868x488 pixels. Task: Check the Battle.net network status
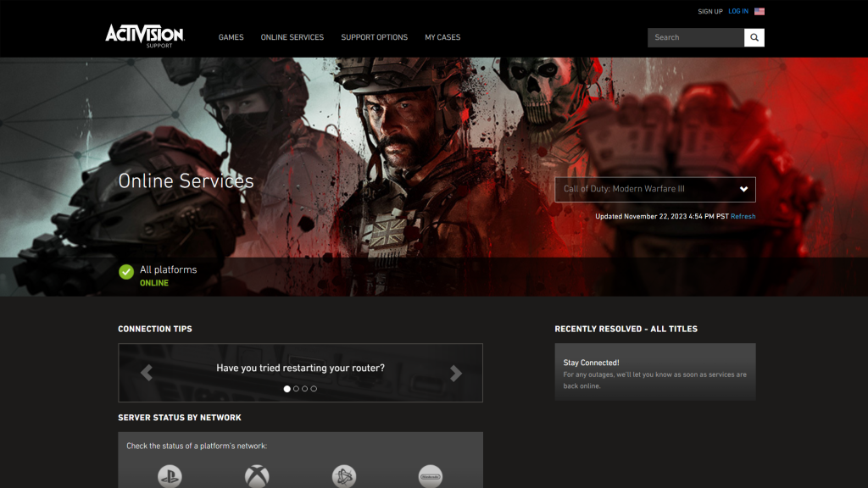tap(343, 476)
